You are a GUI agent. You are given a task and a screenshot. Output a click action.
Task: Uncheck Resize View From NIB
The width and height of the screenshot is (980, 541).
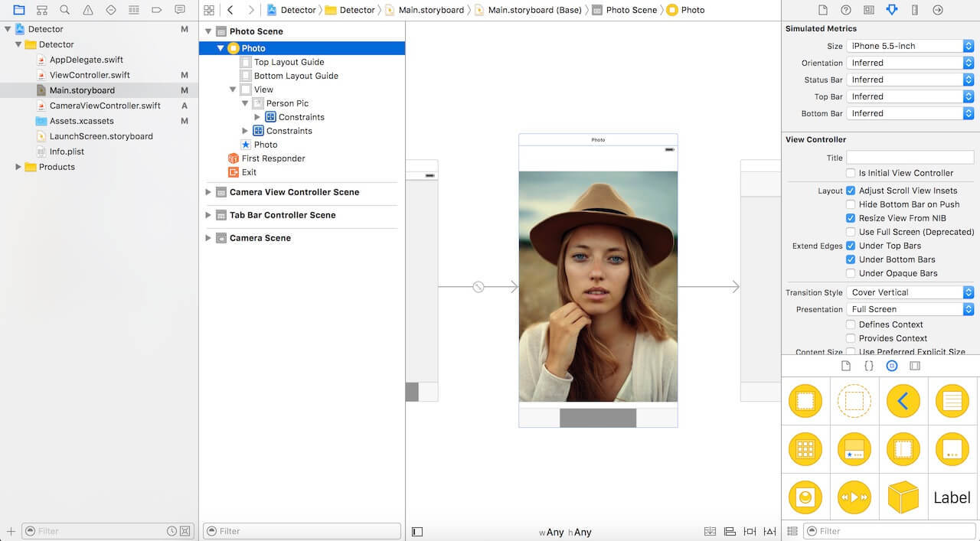(x=850, y=218)
